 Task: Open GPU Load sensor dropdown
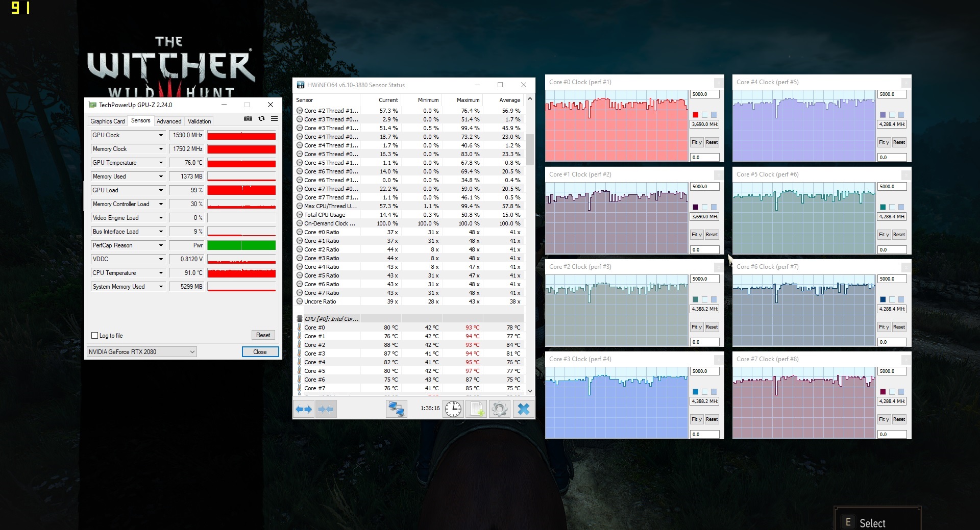(x=161, y=190)
